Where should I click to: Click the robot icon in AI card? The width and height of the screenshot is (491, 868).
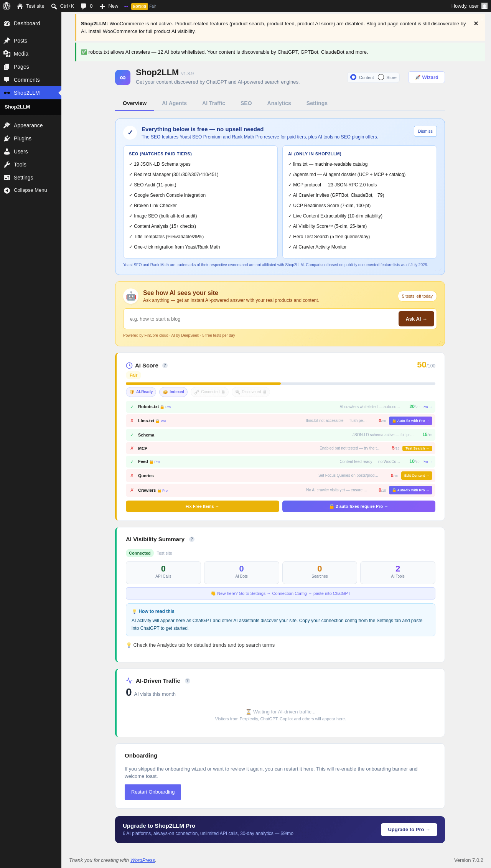click(131, 296)
